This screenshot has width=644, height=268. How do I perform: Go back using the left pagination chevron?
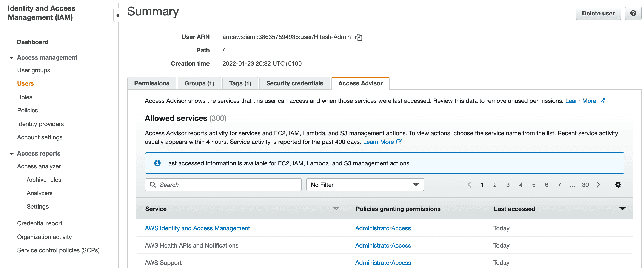click(469, 185)
